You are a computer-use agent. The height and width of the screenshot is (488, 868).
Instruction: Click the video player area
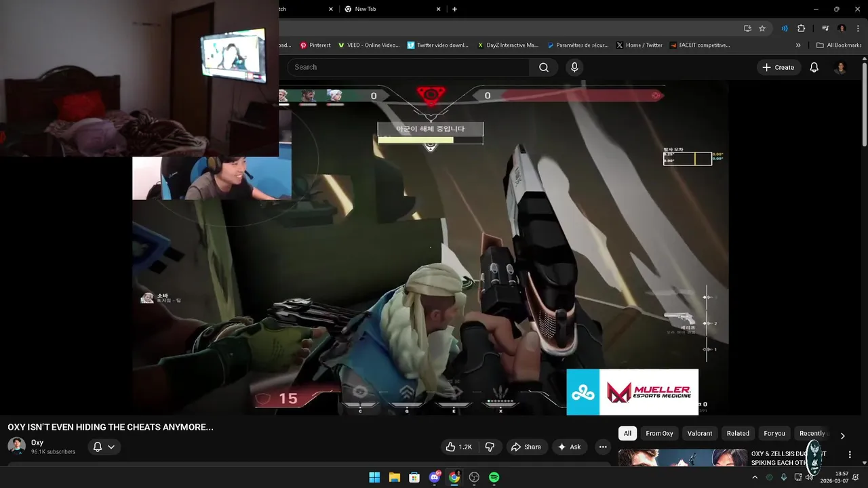point(430,247)
